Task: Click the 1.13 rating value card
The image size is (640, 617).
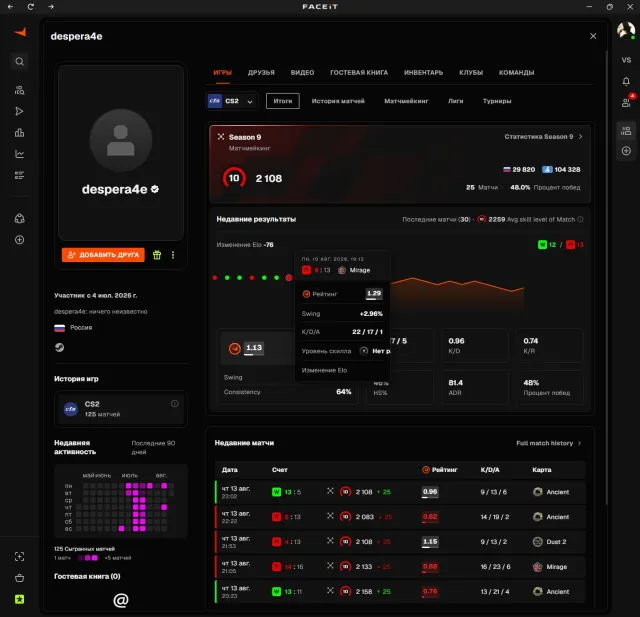Action: [254, 348]
